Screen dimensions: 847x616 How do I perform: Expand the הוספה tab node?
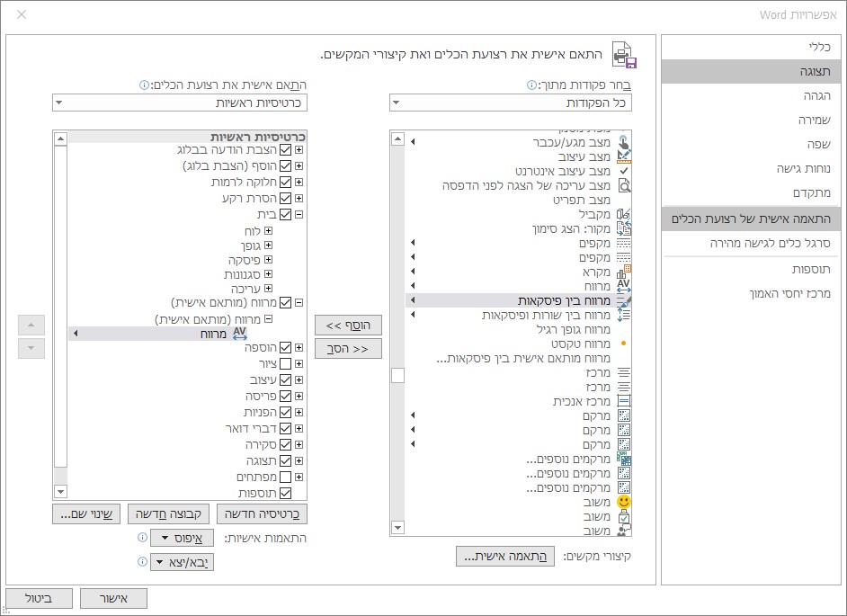299,347
